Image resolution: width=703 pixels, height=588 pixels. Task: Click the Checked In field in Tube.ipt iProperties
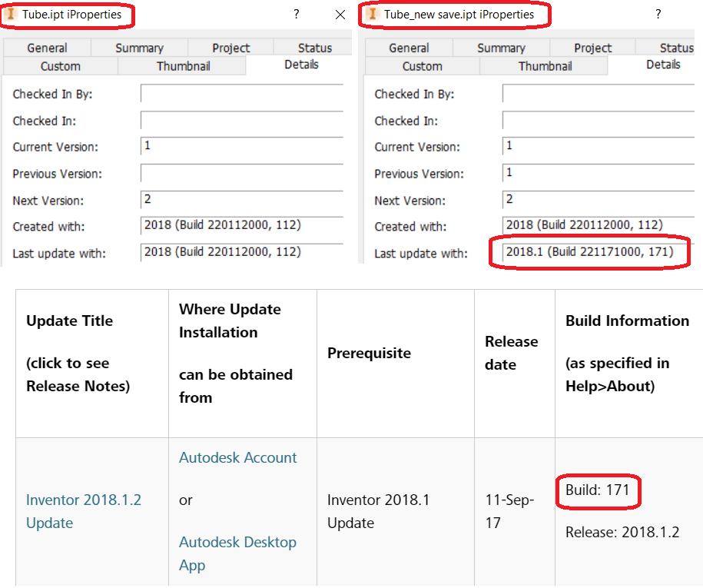click(x=242, y=121)
